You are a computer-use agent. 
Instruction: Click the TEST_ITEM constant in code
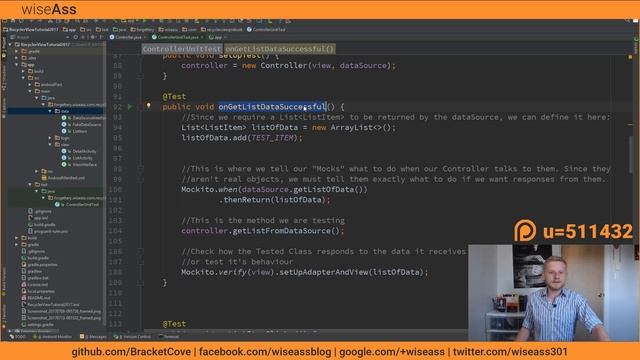[x=273, y=138]
